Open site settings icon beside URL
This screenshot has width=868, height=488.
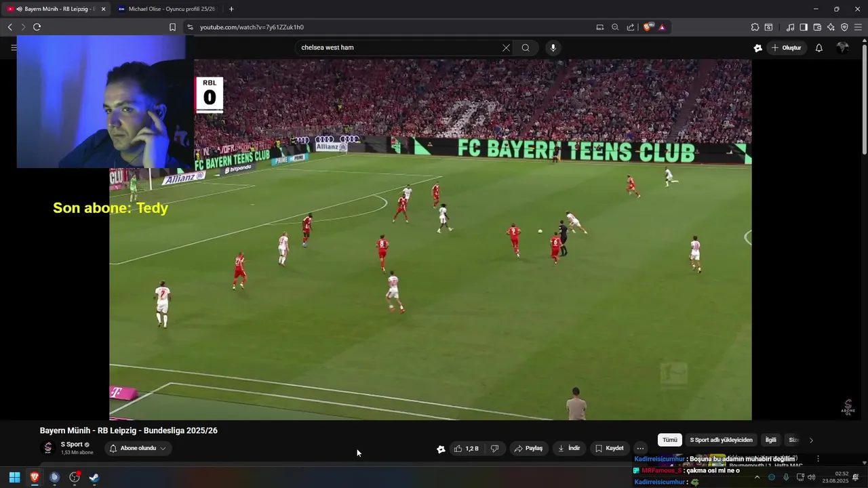(190, 27)
